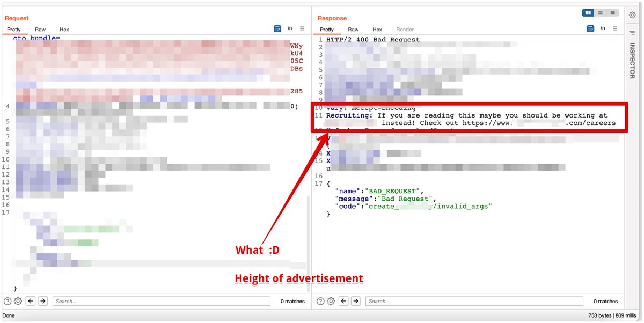644x323 pixels.
Task: Open the Render tab in the Response panel
Action: click(405, 30)
